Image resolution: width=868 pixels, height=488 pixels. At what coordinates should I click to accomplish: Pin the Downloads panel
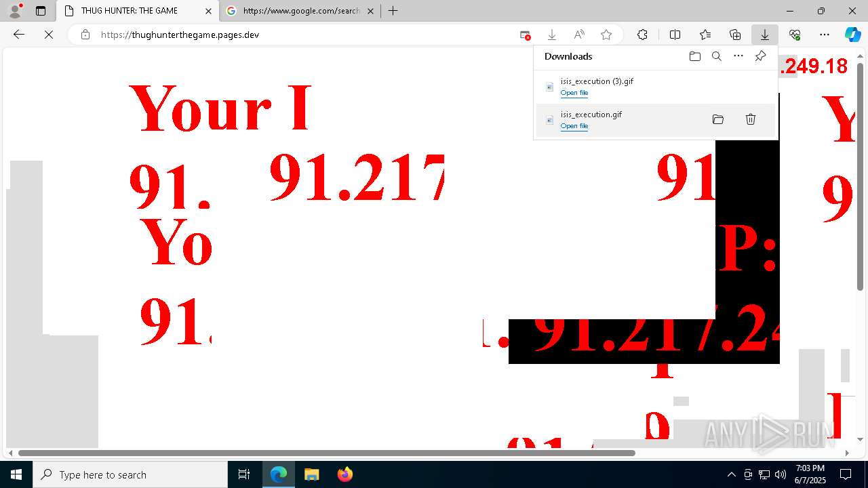tap(760, 56)
